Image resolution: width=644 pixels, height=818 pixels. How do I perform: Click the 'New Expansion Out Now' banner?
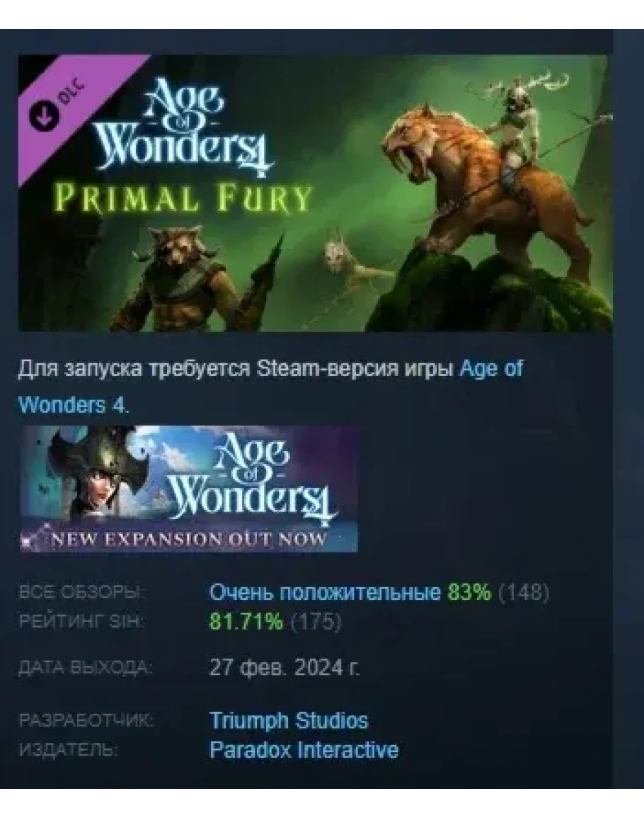coord(189,489)
